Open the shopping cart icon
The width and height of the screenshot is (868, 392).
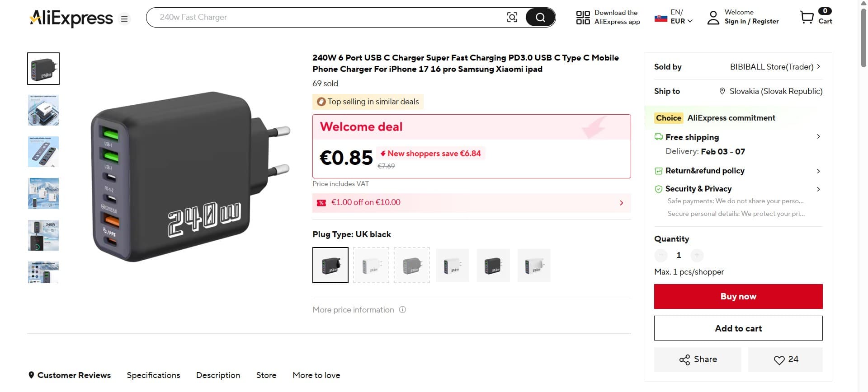807,18
